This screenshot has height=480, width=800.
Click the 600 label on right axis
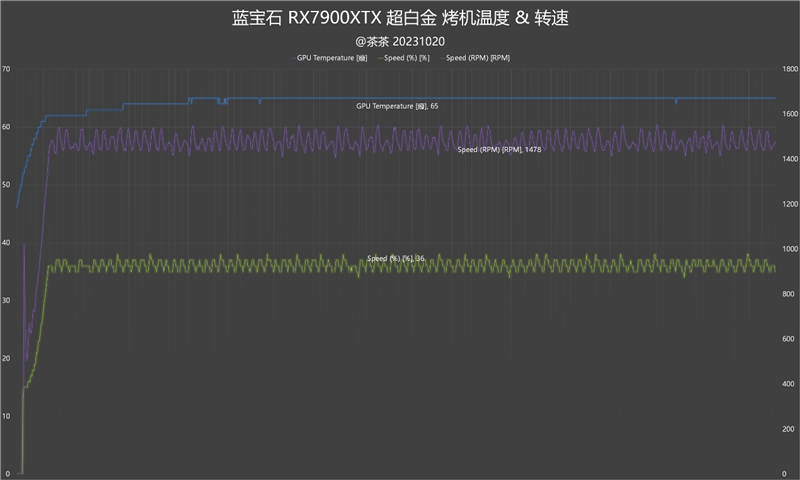[789, 339]
